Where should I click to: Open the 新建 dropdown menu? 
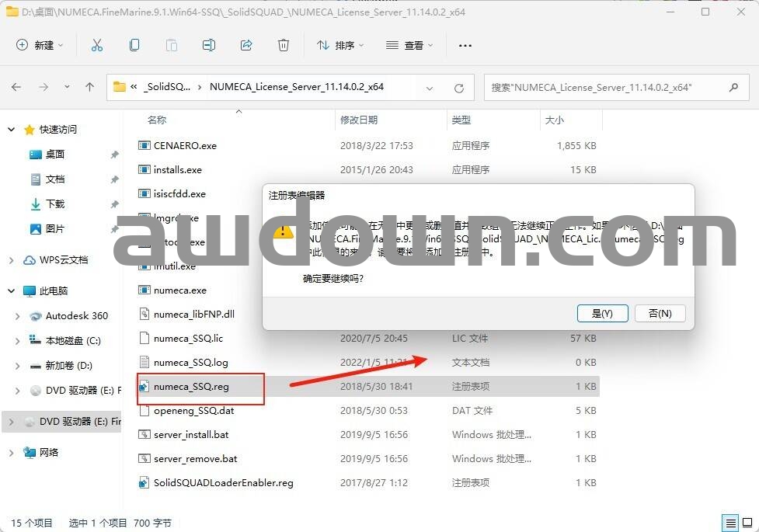click(x=40, y=45)
